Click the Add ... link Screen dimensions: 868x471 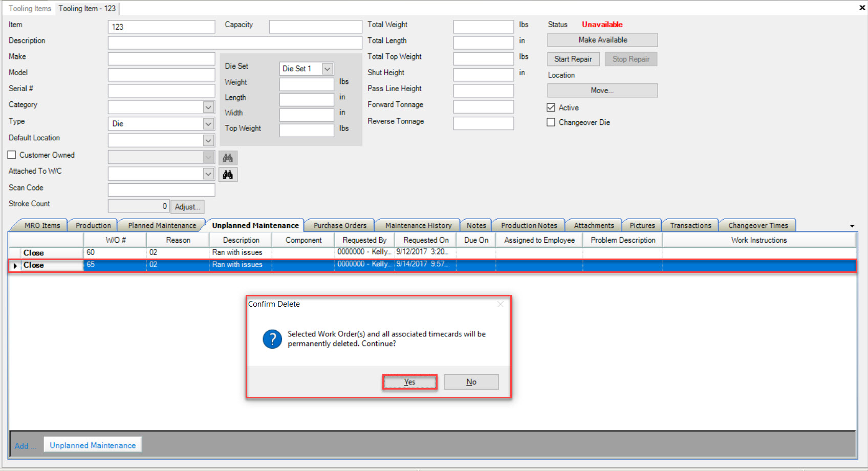pyautogui.click(x=25, y=446)
